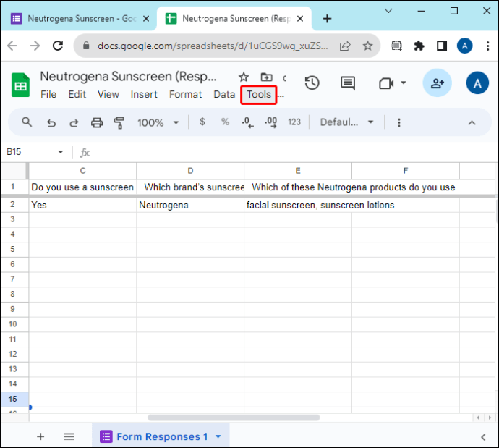Open Edit menu
The image size is (499, 448).
coord(77,94)
